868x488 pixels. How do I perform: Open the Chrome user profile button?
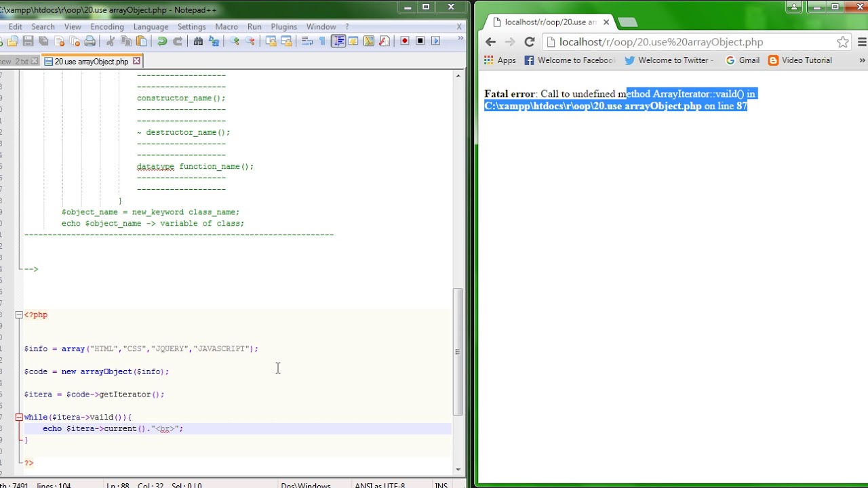pyautogui.click(x=794, y=7)
